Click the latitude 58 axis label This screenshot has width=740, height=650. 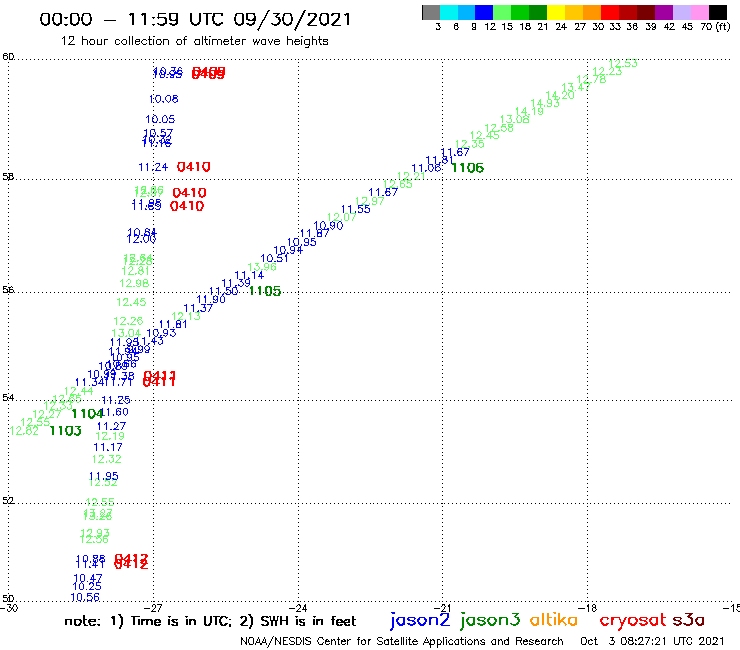(8, 177)
